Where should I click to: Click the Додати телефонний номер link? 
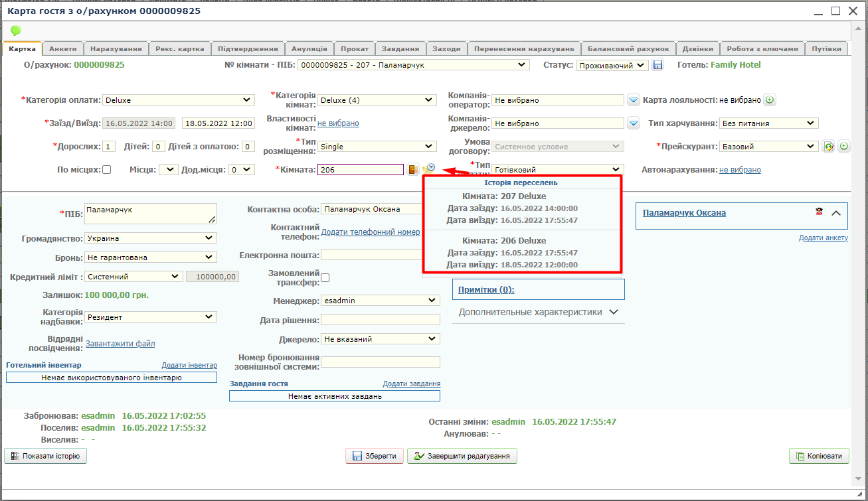point(370,232)
